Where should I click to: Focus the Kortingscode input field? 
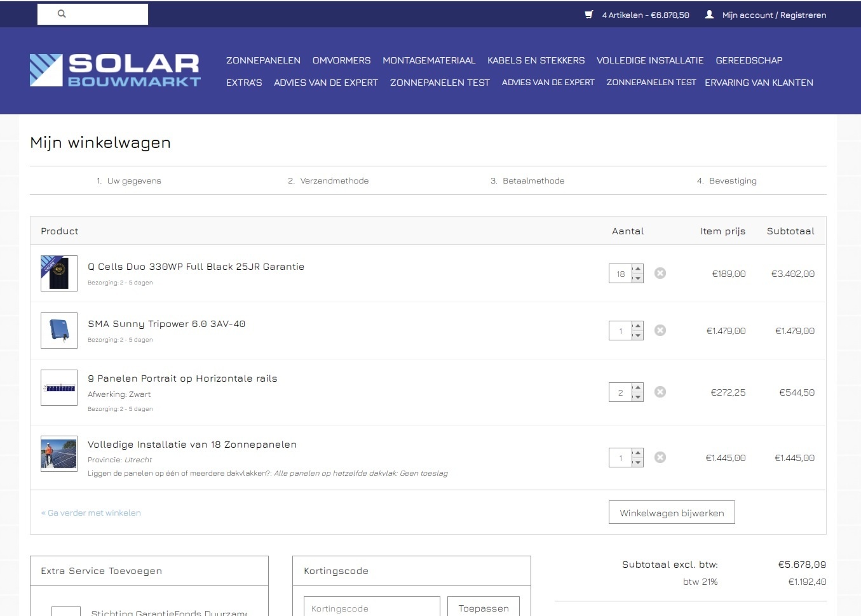point(372,608)
